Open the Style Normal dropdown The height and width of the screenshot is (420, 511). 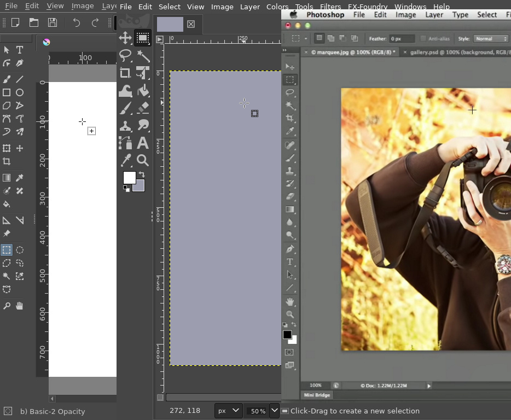point(491,38)
